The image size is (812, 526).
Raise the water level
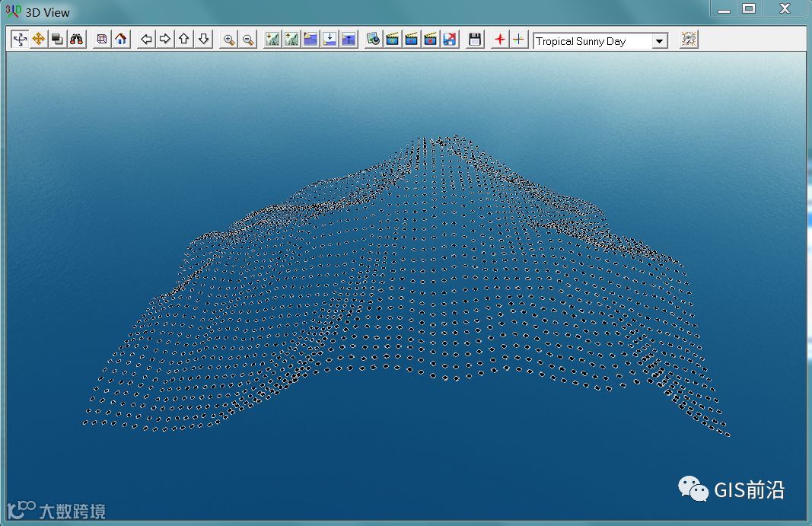pyautogui.click(x=349, y=40)
